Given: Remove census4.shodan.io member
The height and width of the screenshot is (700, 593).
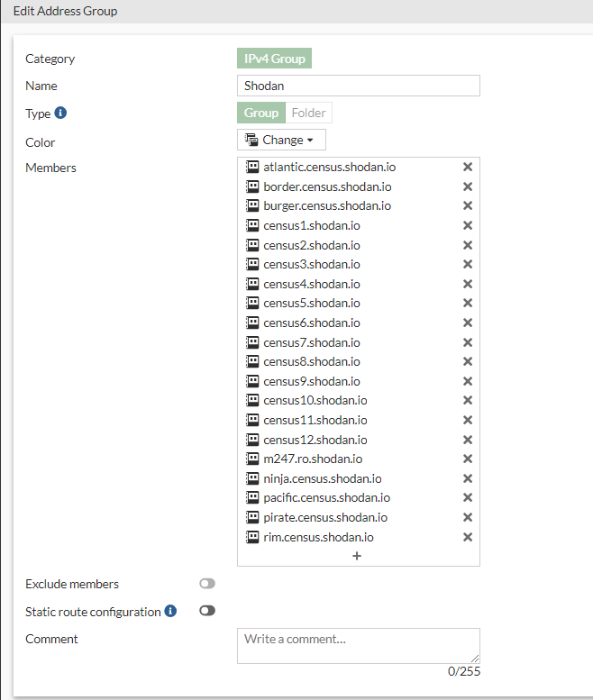Looking at the screenshot, I should pyautogui.click(x=468, y=284).
